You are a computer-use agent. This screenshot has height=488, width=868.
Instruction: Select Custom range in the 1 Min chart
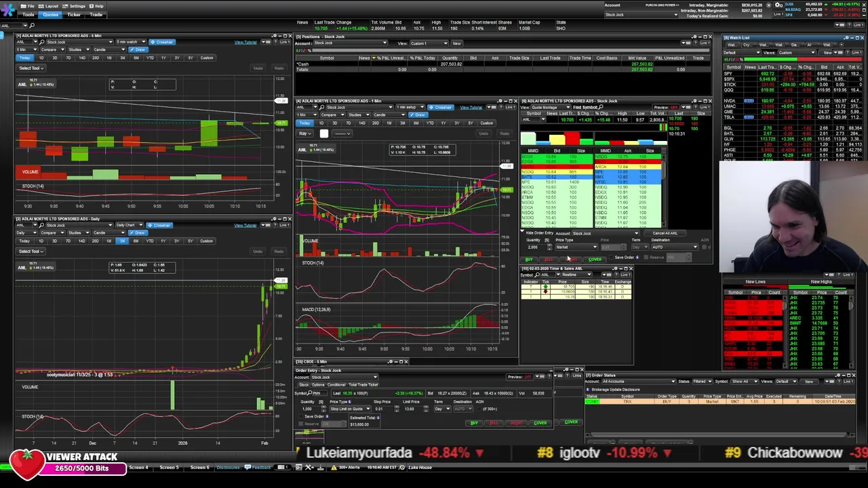486,123
